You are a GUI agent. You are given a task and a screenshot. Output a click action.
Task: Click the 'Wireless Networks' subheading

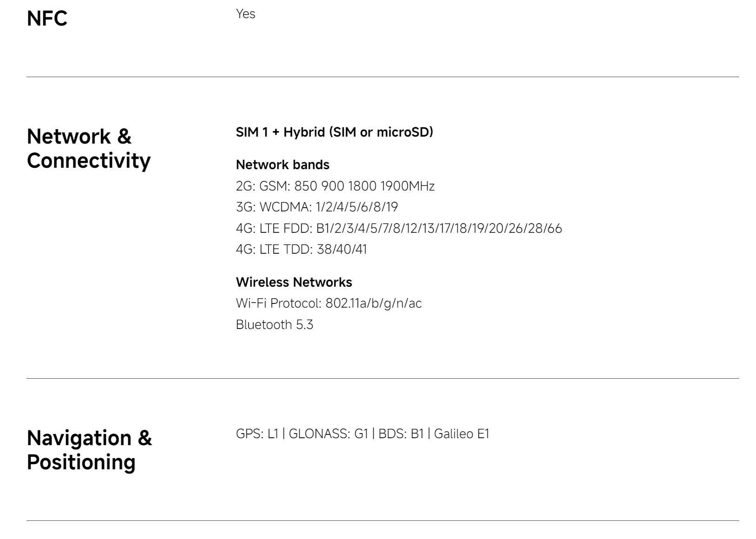[294, 283]
